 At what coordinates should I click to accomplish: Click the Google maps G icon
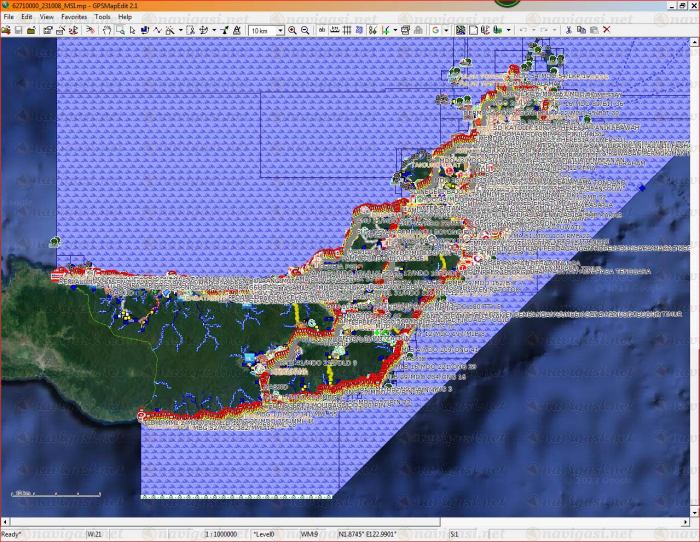click(x=436, y=31)
